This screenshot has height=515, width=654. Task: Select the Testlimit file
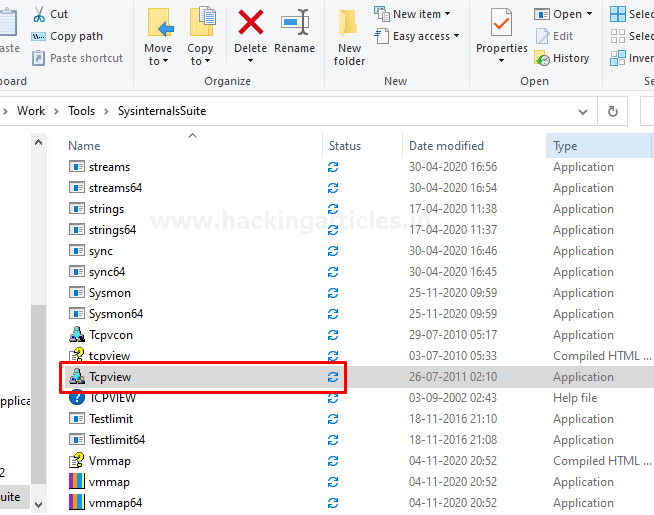(x=111, y=419)
